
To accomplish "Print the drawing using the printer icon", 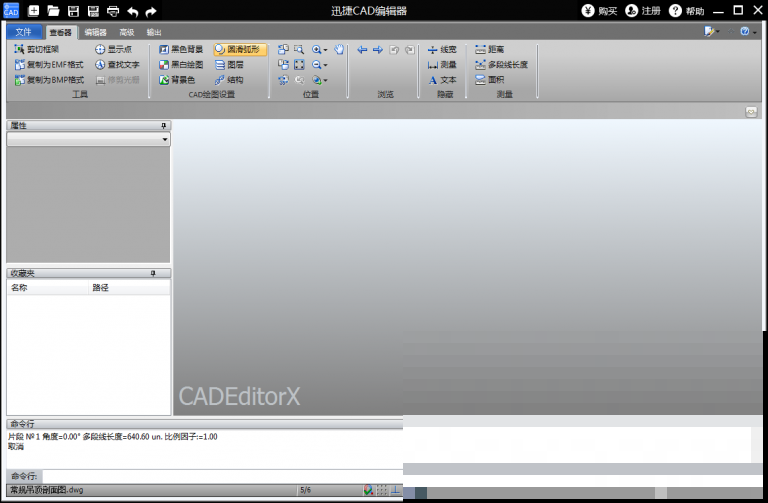I will point(113,11).
